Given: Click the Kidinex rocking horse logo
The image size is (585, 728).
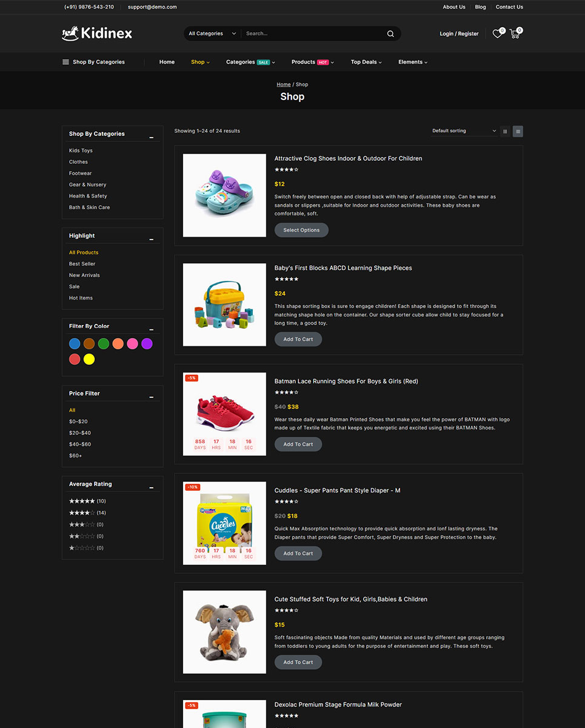Looking at the screenshot, I should pyautogui.click(x=97, y=33).
